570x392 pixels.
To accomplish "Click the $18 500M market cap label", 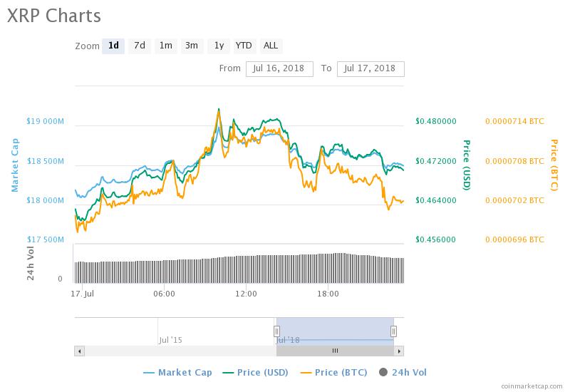I will tap(45, 161).
